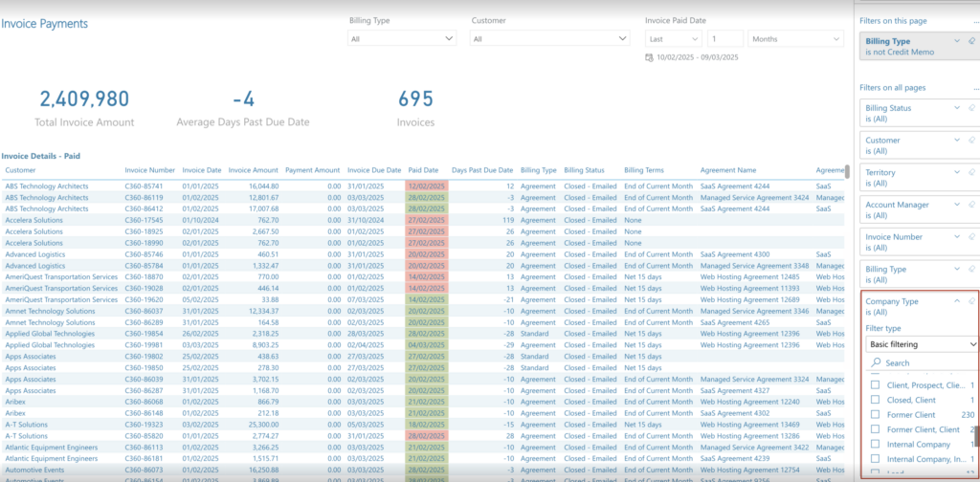Viewport: 980px width, 482px height.
Task: Select the 'Internal Company, In...' checkbox
Action: [875, 459]
